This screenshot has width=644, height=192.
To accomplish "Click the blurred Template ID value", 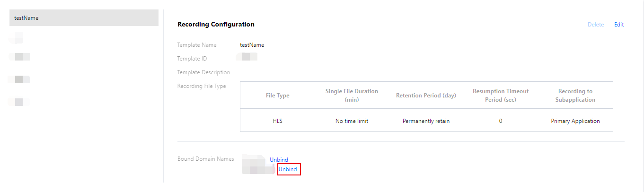I will click(x=247, y=58).
